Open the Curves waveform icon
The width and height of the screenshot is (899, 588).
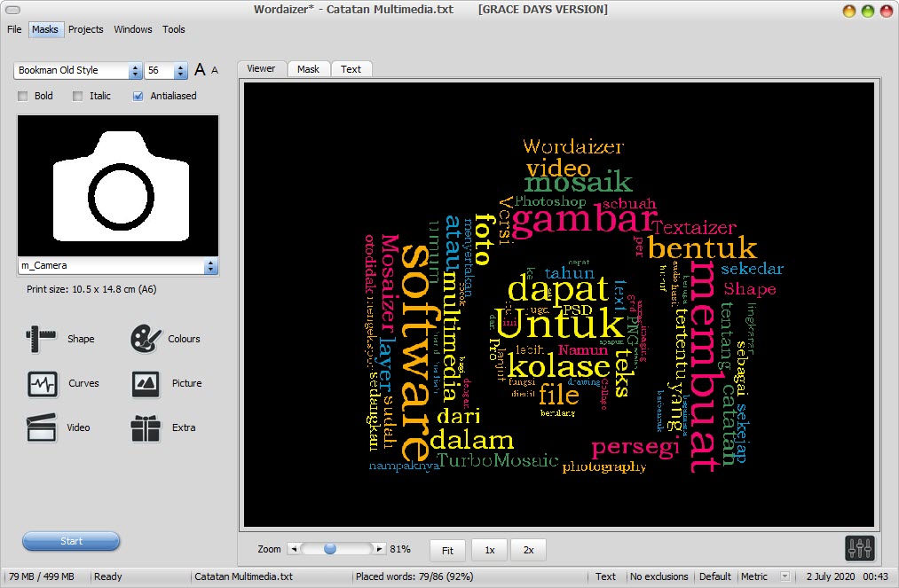tap(43, 383)
